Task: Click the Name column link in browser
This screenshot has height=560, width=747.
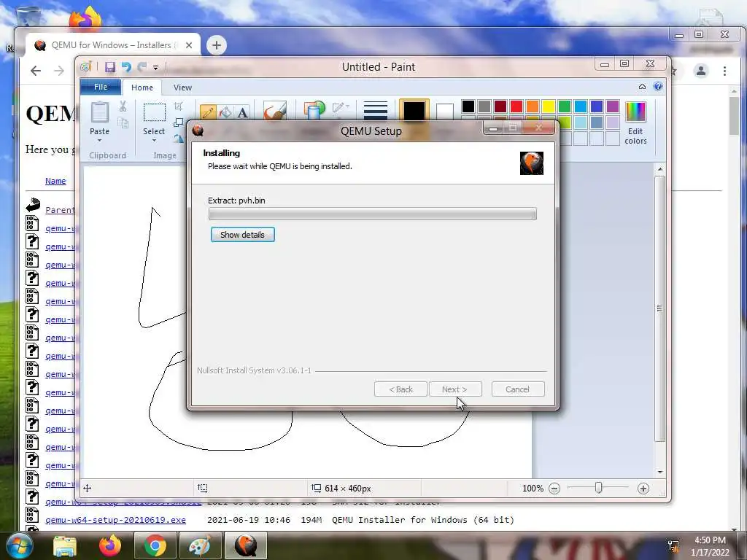Action: (x=55, y=181)
